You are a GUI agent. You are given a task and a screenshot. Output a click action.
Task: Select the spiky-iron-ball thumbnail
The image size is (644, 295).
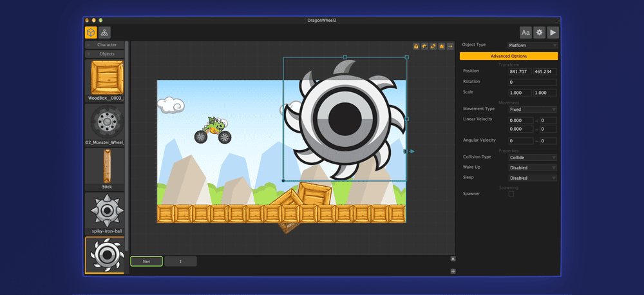(105, 212)
